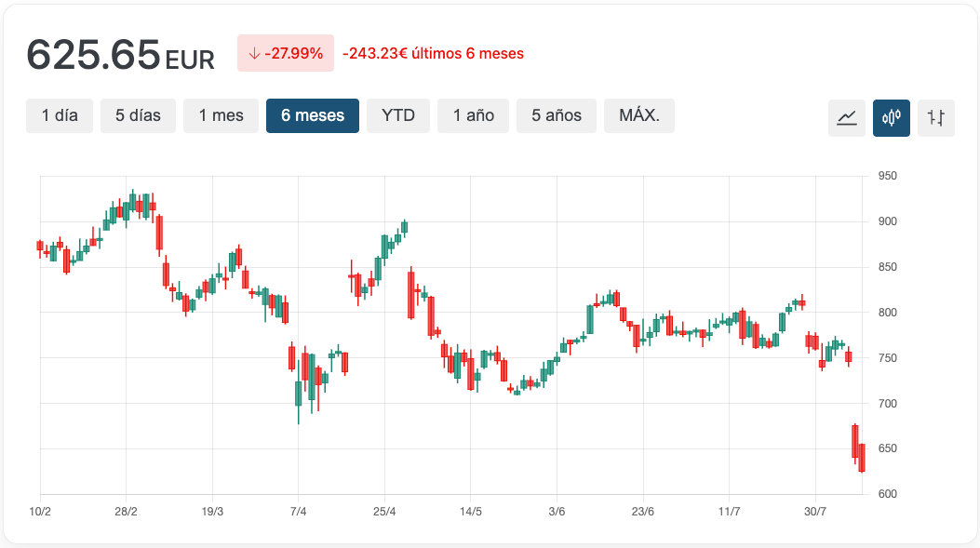Click the 700 price axis label
Screen dimensions: 980x548
point(888,404)
